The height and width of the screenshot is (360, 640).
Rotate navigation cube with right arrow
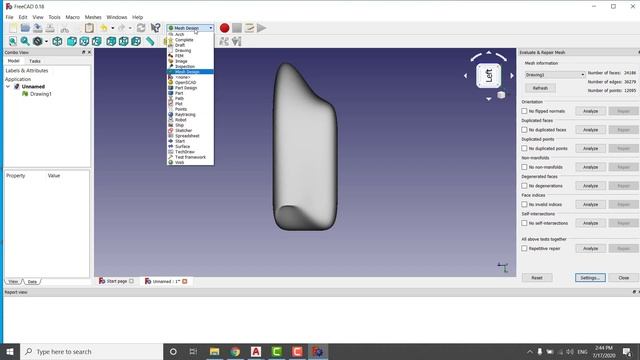click(512, 76)
